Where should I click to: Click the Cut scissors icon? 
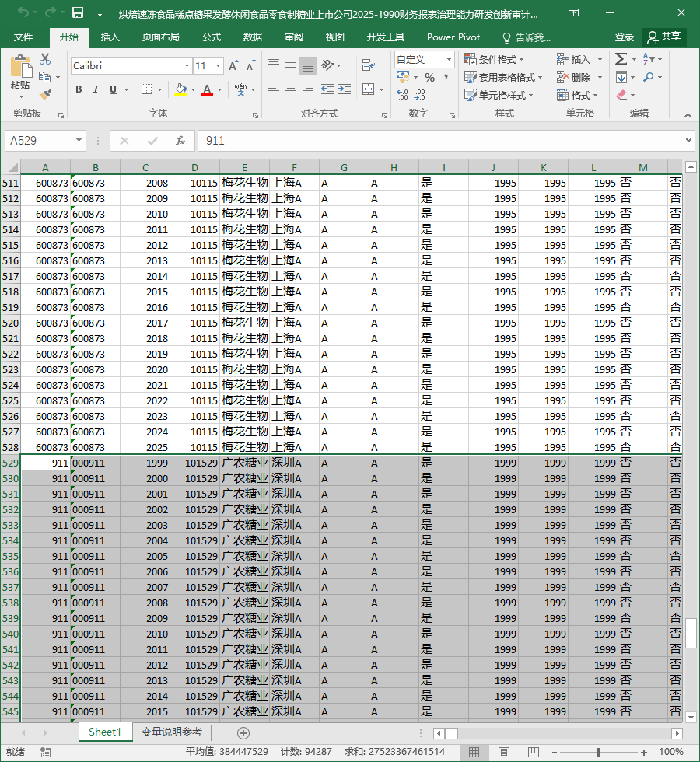45,59
